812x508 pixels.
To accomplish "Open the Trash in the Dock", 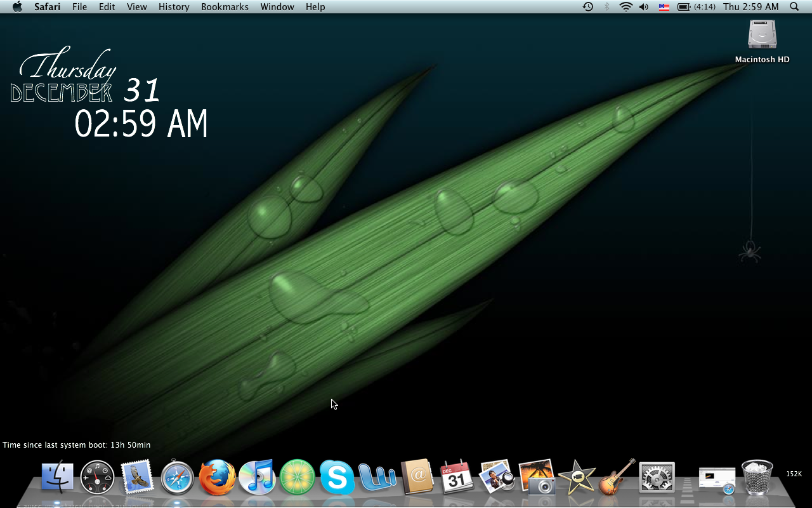I will [757, 477].
